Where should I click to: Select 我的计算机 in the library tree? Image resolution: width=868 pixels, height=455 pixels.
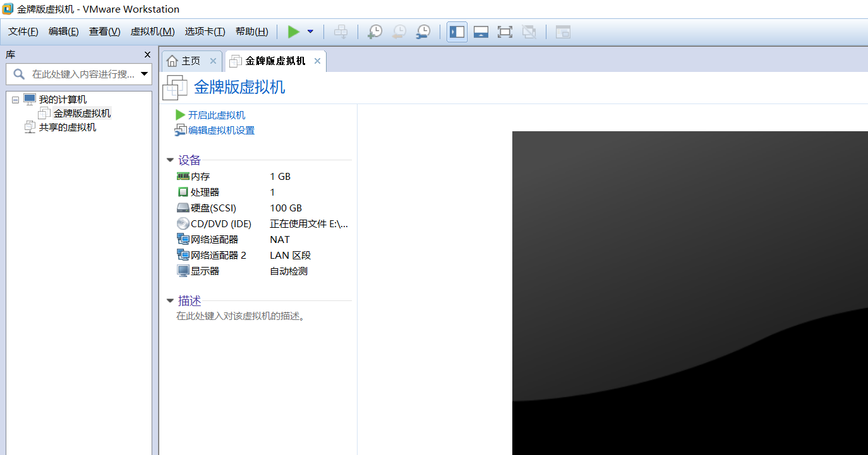pyautogui.click(x=63, y=100)
